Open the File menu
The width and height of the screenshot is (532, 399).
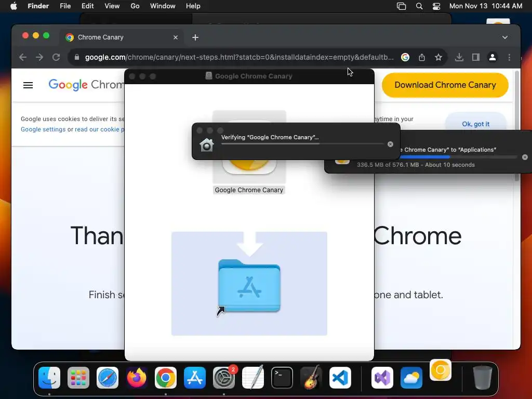click(x=65, y=6)
